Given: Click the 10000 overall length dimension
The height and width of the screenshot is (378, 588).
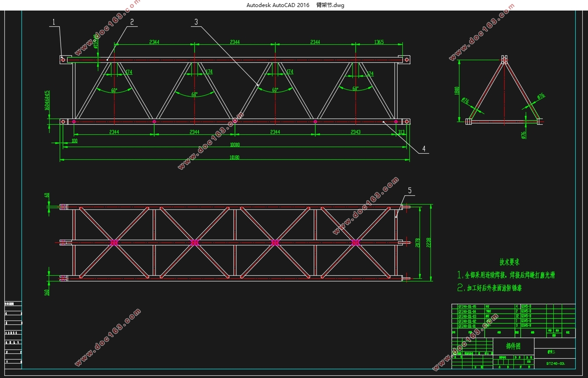Looking at the screenshot, I should [235, 145].
